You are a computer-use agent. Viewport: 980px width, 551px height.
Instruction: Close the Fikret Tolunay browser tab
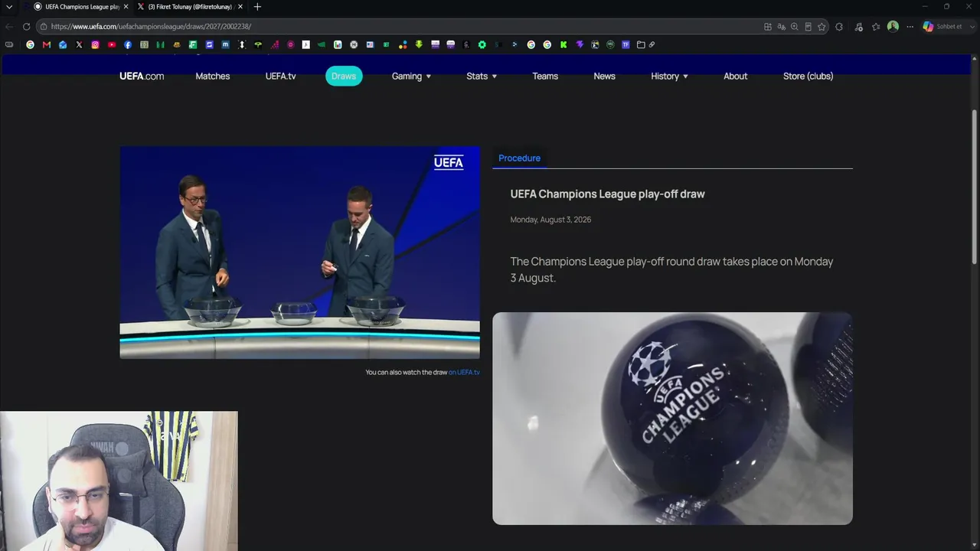point(240,7)
